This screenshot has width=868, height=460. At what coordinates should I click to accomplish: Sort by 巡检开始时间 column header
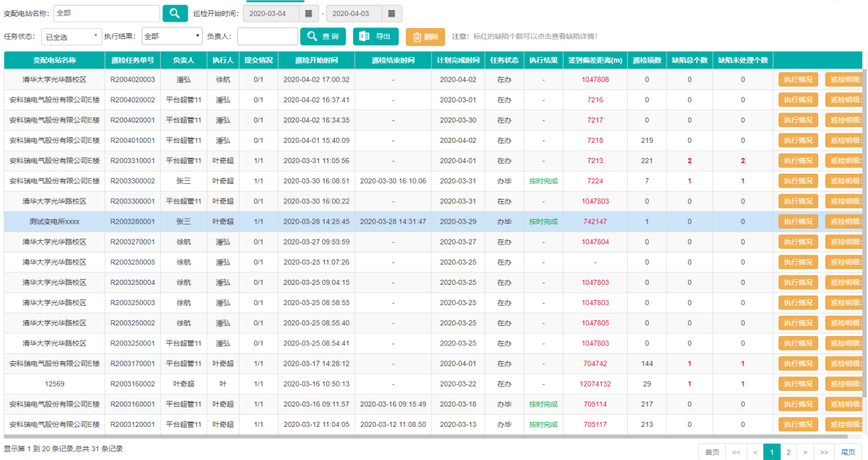[x=316, y=61]
